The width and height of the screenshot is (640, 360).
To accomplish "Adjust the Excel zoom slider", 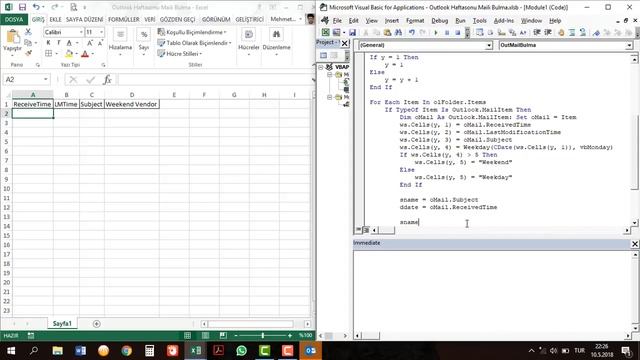I will (x=263, y=336).
